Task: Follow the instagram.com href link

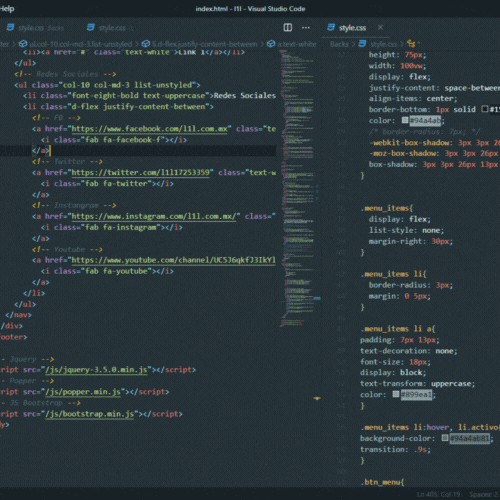Action: (154, 216)
